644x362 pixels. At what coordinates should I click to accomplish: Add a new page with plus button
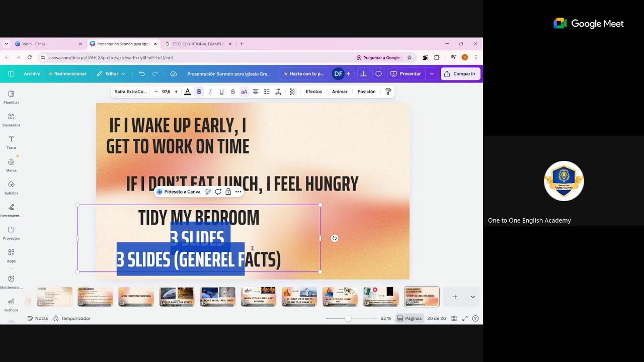pos(455,297)
